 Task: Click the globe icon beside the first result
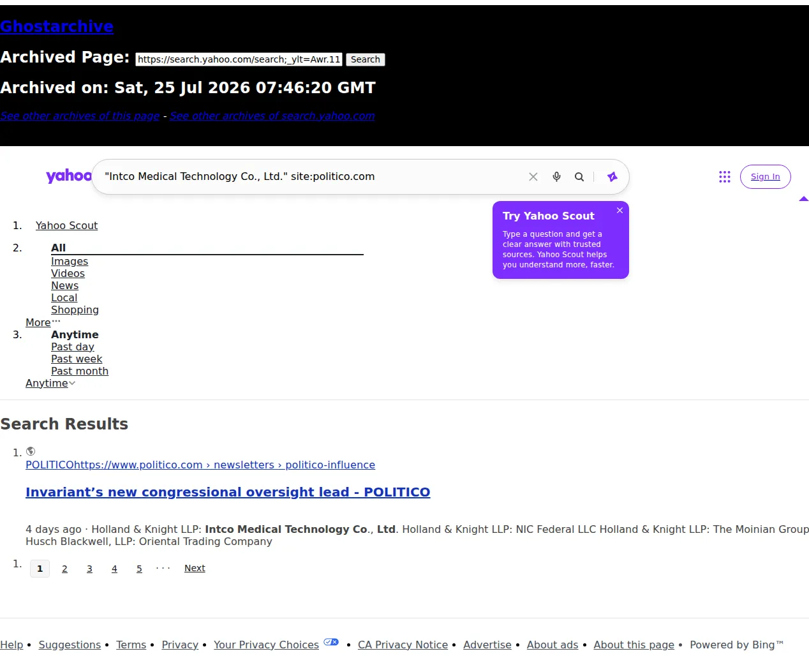pyautogui.click(x=31, y=451)
